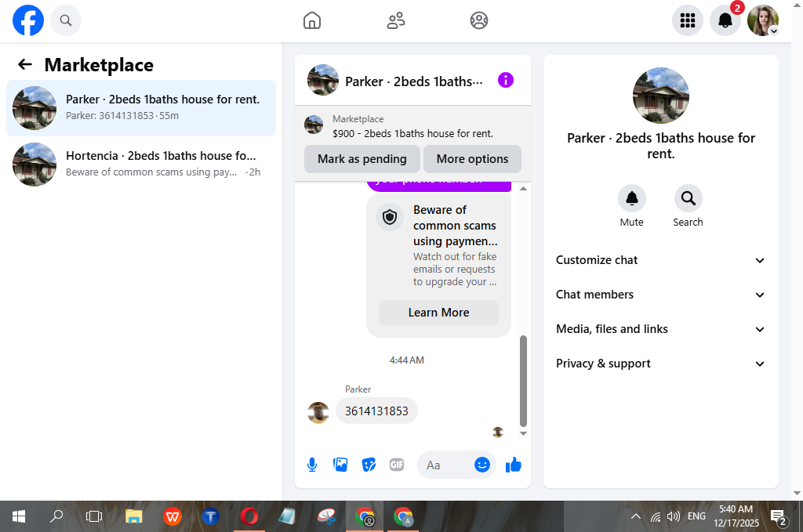Open Windows taskbar search
Viewport: 803px width, 532px height.
click(x=56, y=516)
